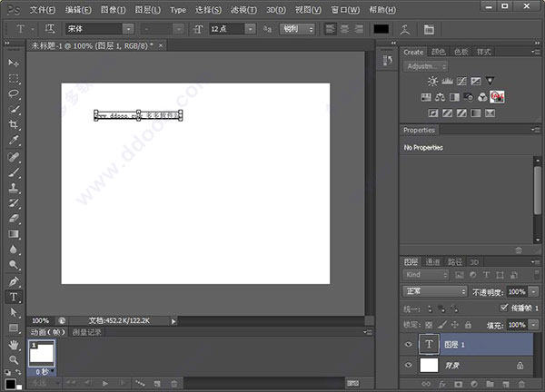The width and height of the screenshot is (545, 392).
Task: Select the Clone Stamp tool
Action: 14,188
